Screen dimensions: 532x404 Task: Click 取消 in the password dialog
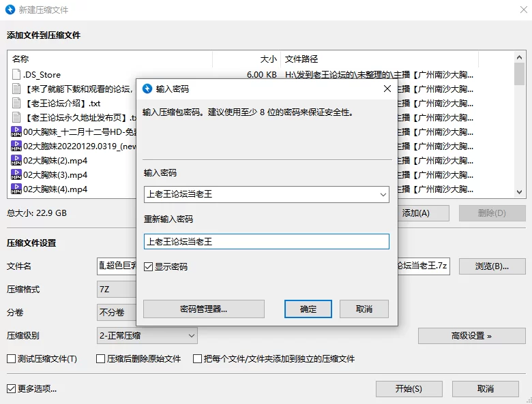click(x=364, y=309)
